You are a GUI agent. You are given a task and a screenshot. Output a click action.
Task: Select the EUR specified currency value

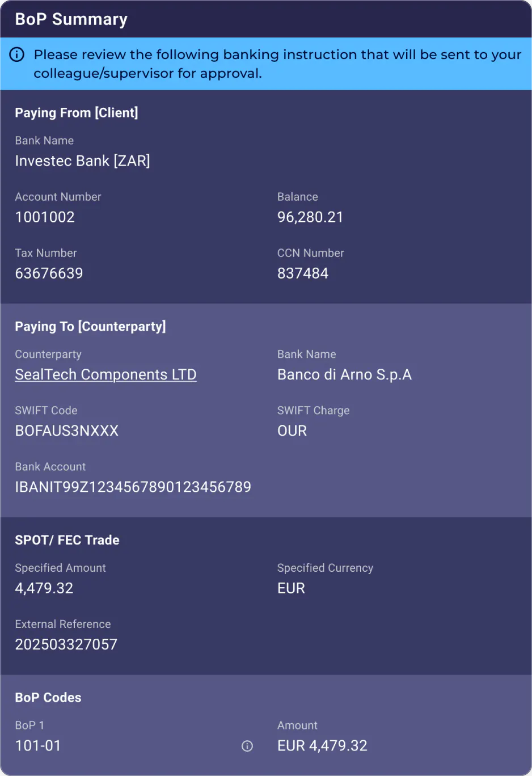pos(291,588)
